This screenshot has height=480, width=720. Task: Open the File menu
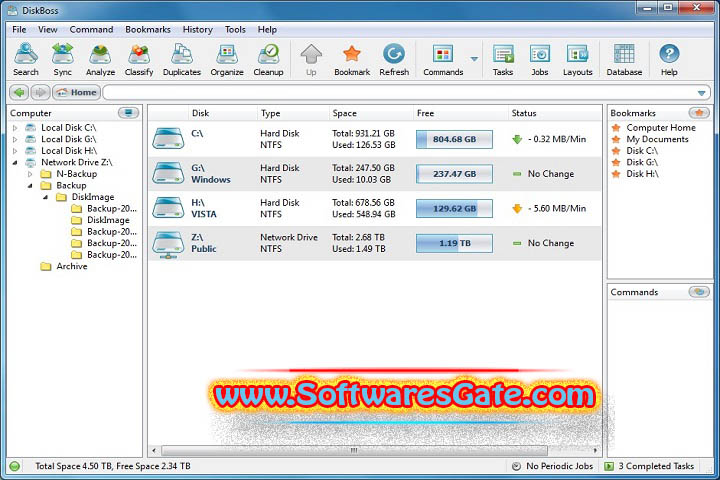19,29
